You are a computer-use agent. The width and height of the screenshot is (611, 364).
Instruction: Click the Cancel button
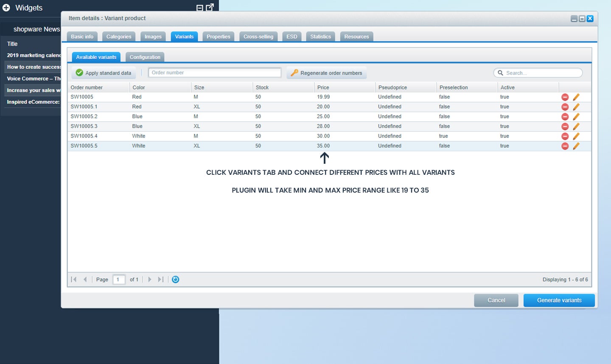pos(496,300)
